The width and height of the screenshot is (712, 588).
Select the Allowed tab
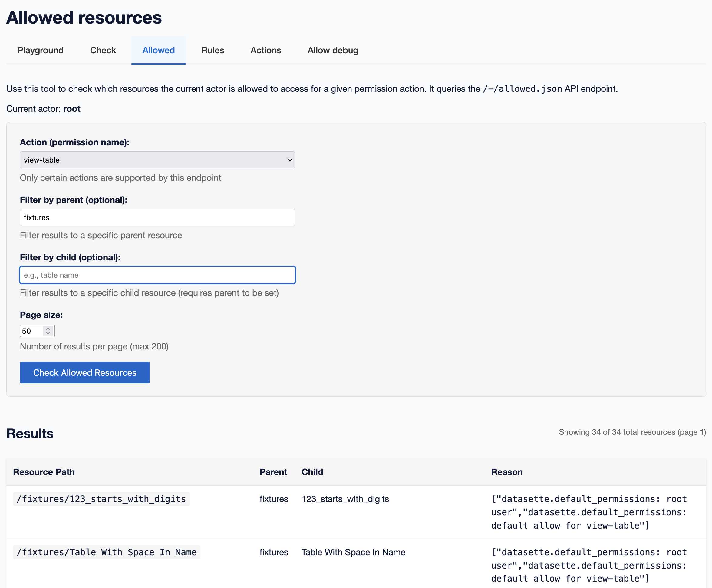coord(158,50)
